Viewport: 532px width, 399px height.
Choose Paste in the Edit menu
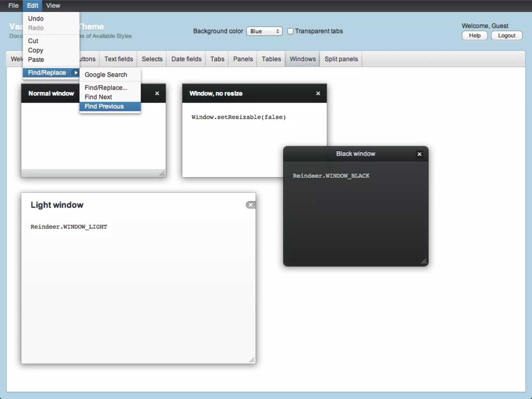coord(36,60)
